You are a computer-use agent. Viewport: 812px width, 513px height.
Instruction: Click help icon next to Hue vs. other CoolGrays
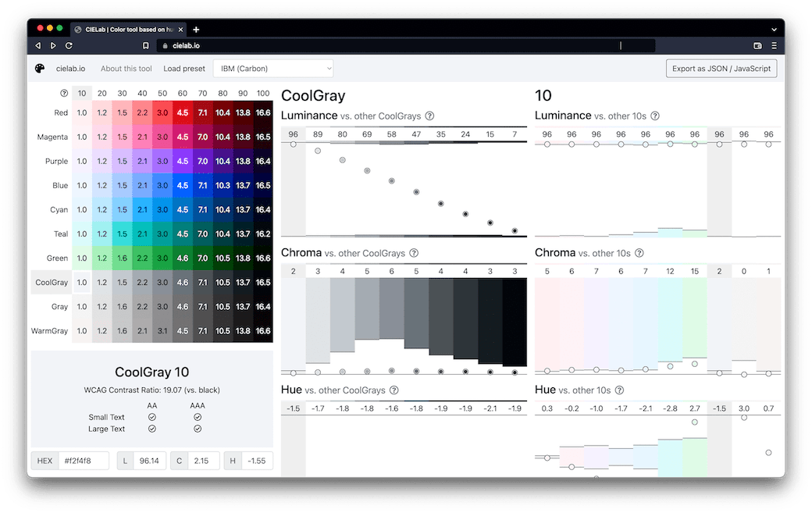[394, 390]
